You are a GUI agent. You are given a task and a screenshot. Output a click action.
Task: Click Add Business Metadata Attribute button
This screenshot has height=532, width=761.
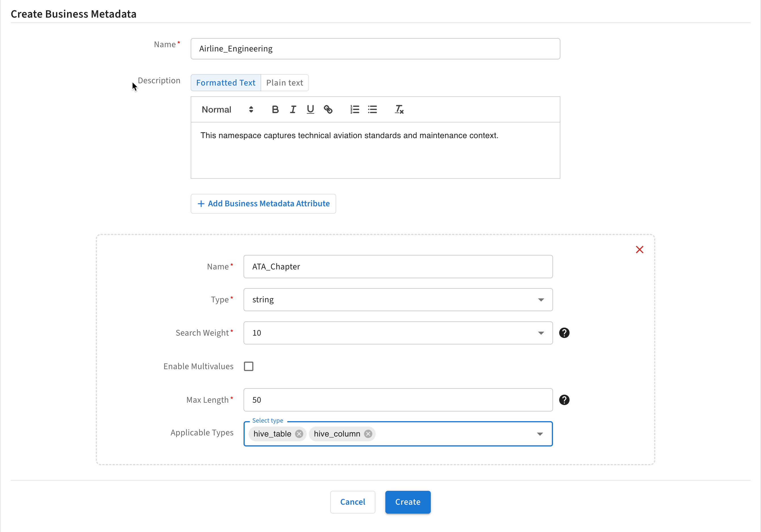pyautogui.click(x=263, y=203)
